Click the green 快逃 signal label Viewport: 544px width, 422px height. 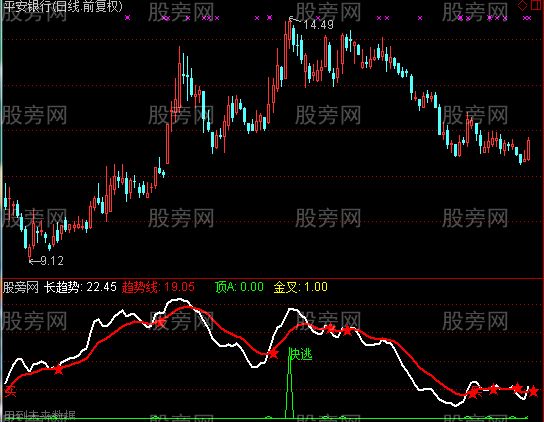tap(301, 355)
